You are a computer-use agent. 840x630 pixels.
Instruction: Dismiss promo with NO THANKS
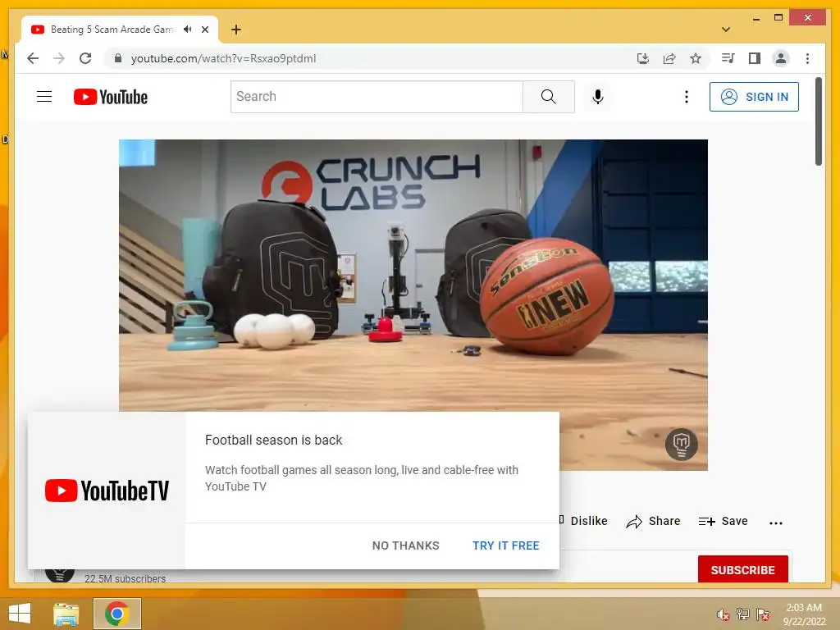click(405, 546)
